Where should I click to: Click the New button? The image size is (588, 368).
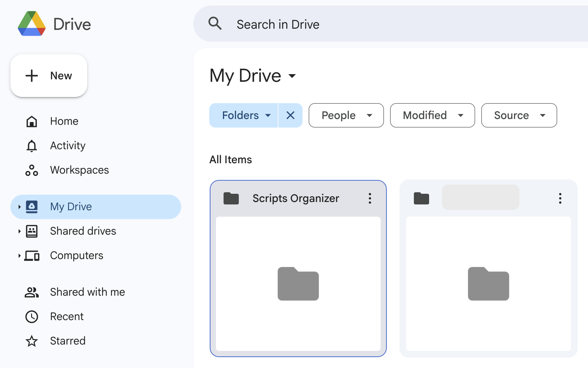coord(49,76)
